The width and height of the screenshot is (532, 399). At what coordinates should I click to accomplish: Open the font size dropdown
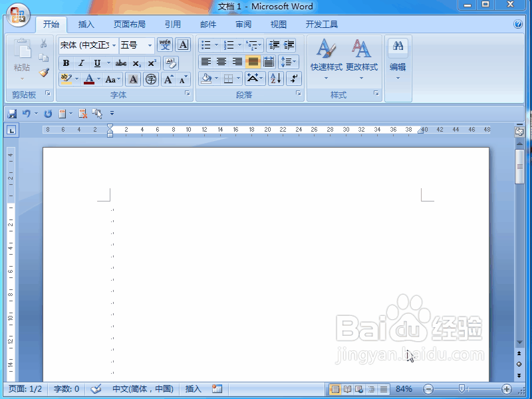click(x=149, y=45)
